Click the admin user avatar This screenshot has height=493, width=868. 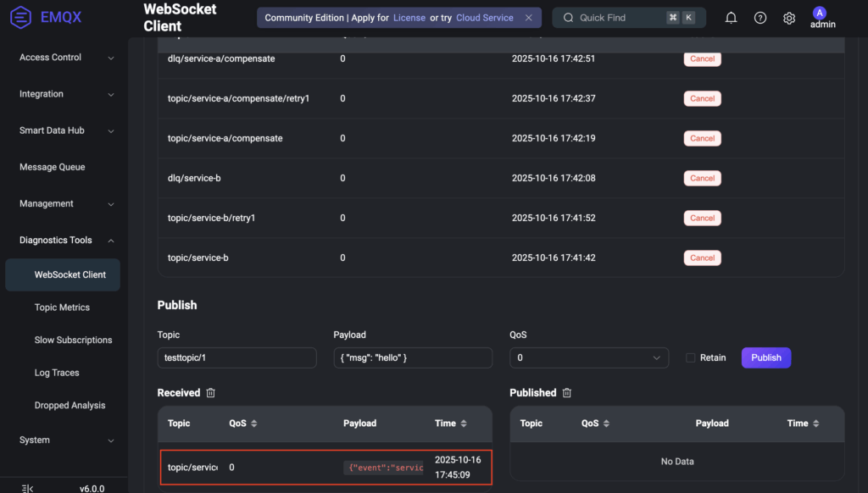[x=819, y=13]
